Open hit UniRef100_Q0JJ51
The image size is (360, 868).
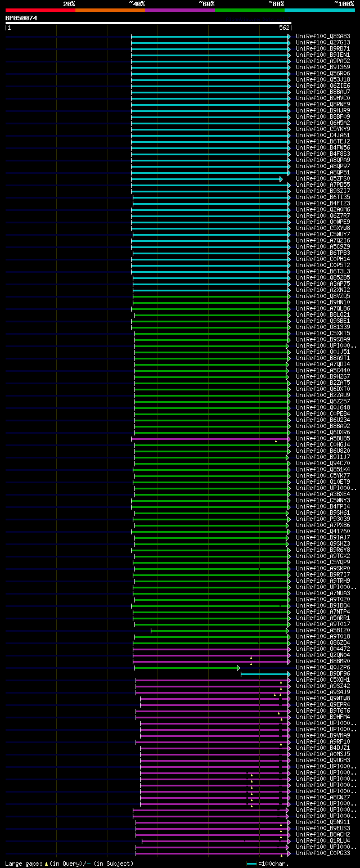point(323,352)
